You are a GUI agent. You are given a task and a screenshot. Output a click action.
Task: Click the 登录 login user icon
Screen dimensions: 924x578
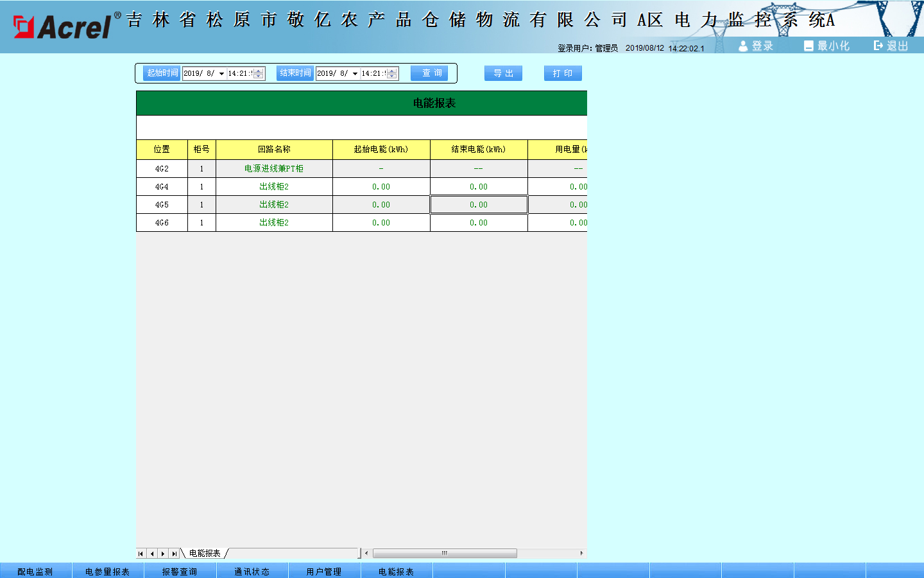743,46
